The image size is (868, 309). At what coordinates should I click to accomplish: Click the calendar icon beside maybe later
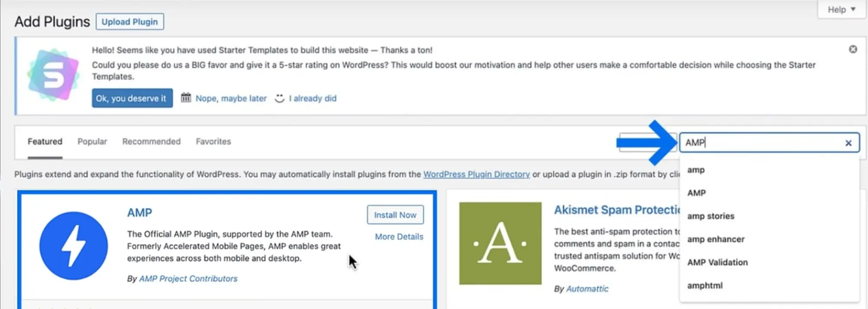pyautogui.click(x=186, y=98)
